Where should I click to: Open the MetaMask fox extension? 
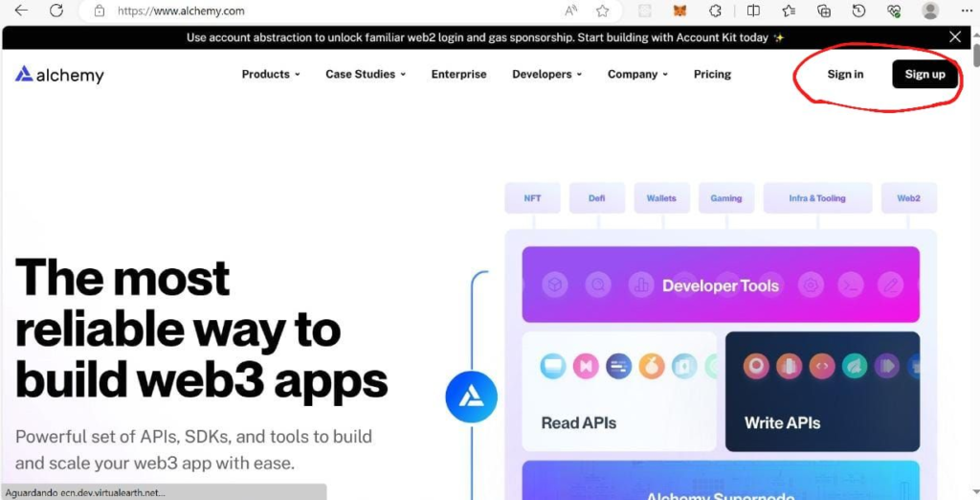(x=679, y=11)
